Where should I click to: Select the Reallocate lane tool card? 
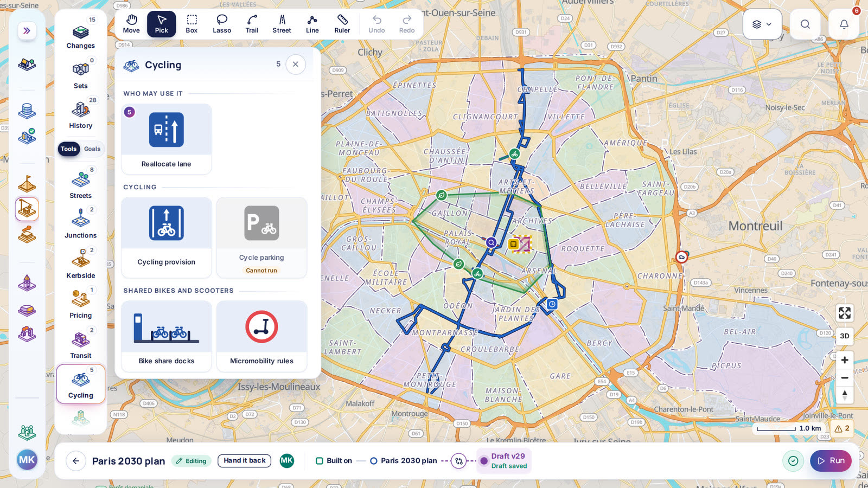tap(167, 139)
